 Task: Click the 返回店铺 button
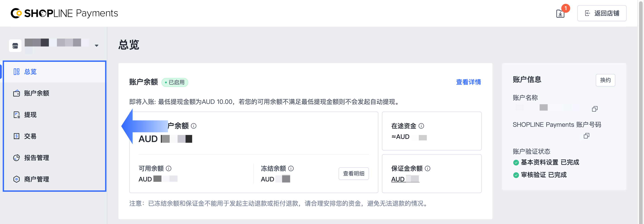coord(602,13)
